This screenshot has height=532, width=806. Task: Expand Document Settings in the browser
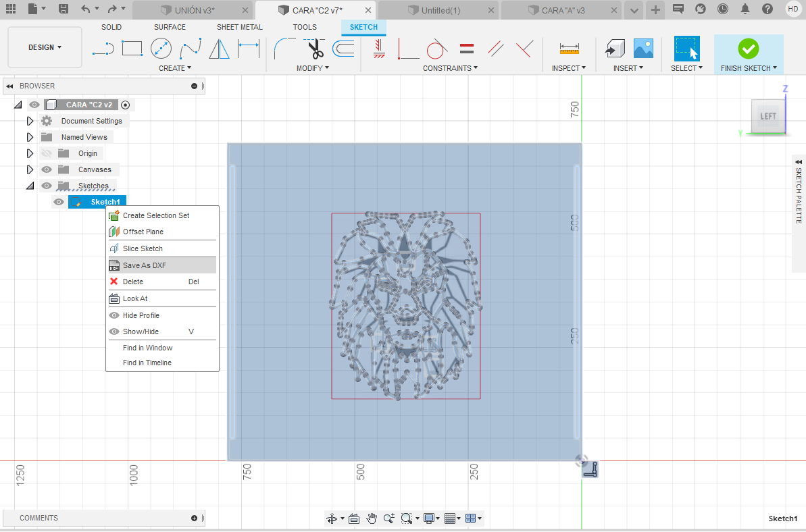30,121
